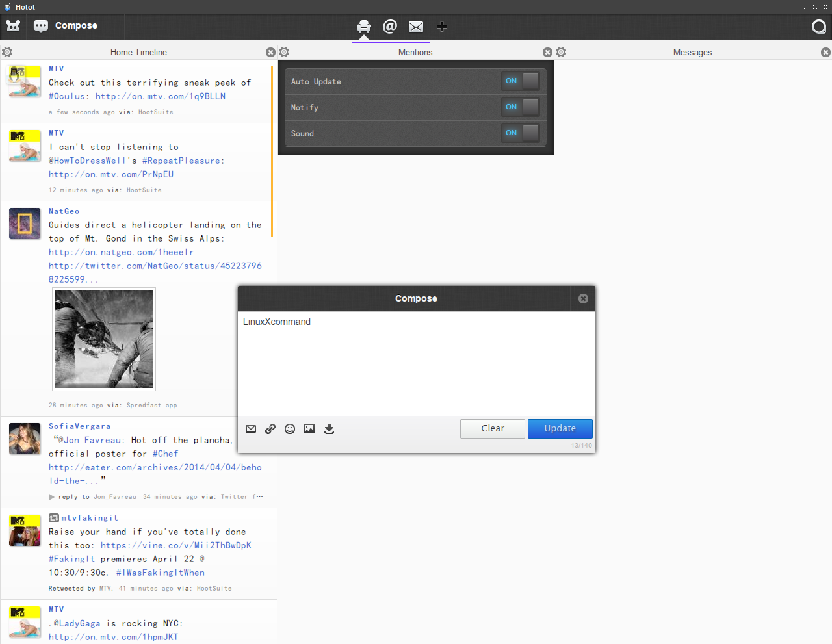This screenshot has width=832, height=644.
Task: Click the Mentions column title
Action: tap(415, 52)
